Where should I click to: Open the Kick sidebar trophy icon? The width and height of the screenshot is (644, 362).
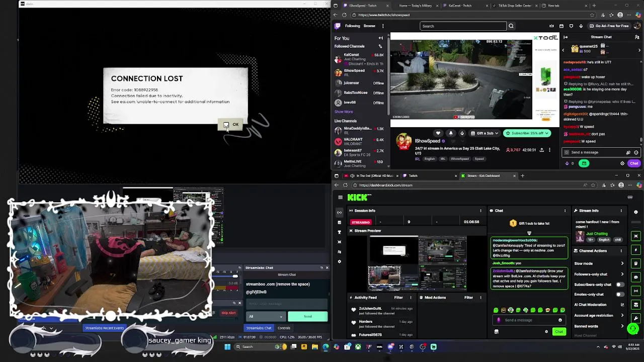(x=339, y=232)
